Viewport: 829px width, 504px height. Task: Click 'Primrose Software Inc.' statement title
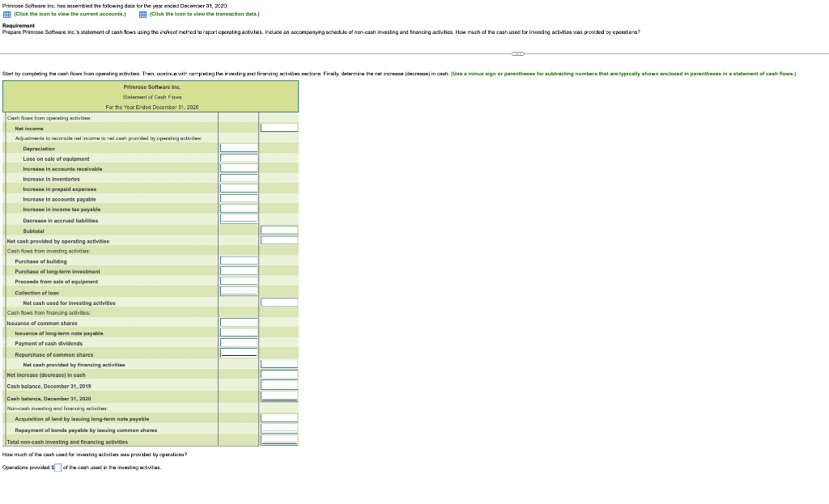tap(151, 87)
